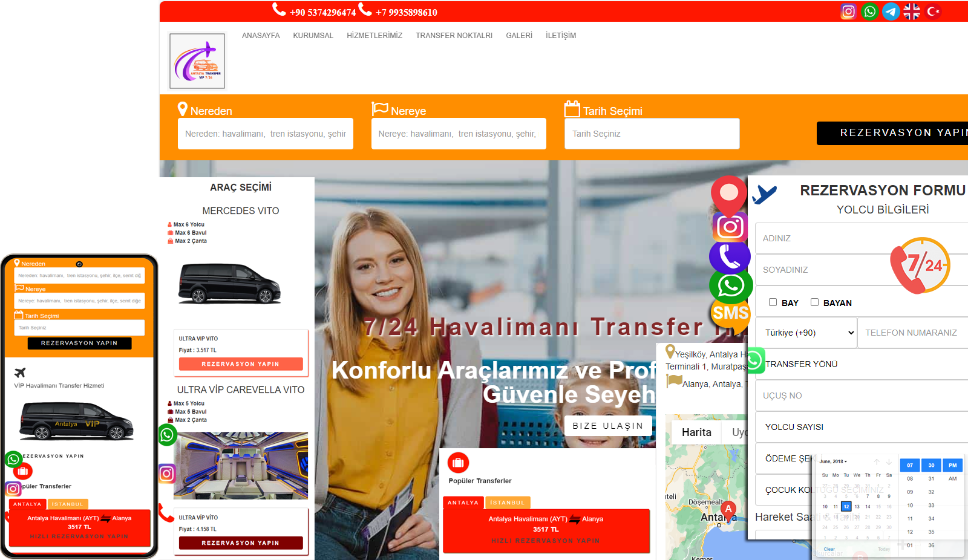Open the large green WhatsApp floating icon
Screen dimensions: 968x560
731,285
